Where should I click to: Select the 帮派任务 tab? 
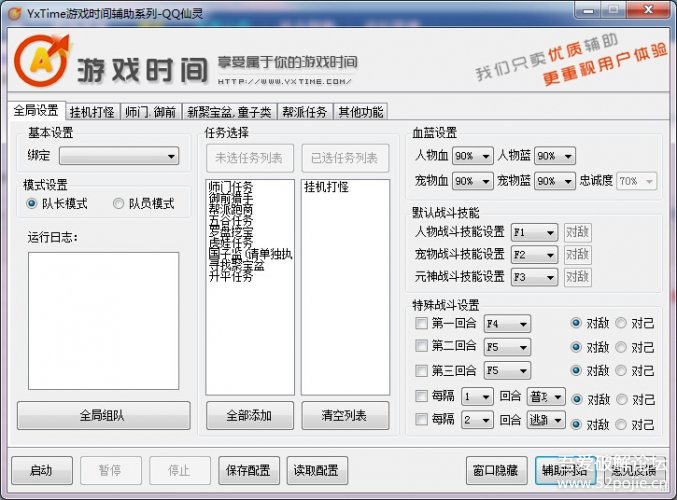click(x=304, y=112)
